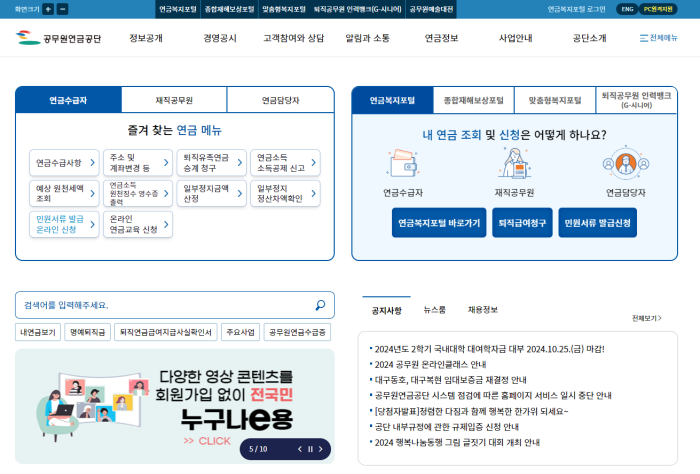
Task: Open the 전체메뉴 hamburger menu
Action: [x=658, y=38]
